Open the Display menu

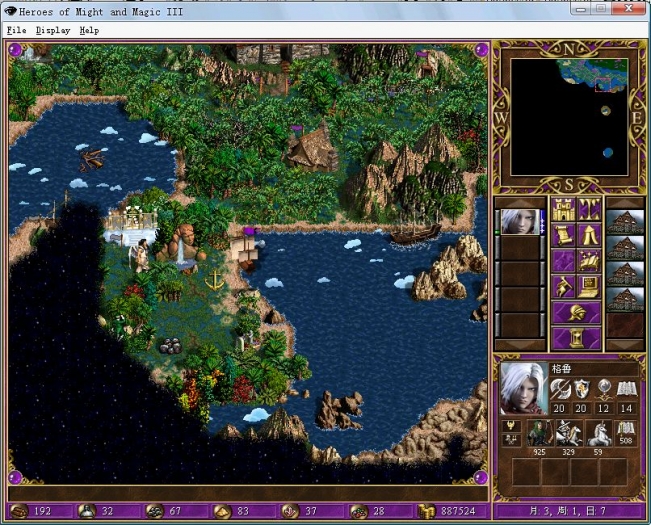point(53,30)
